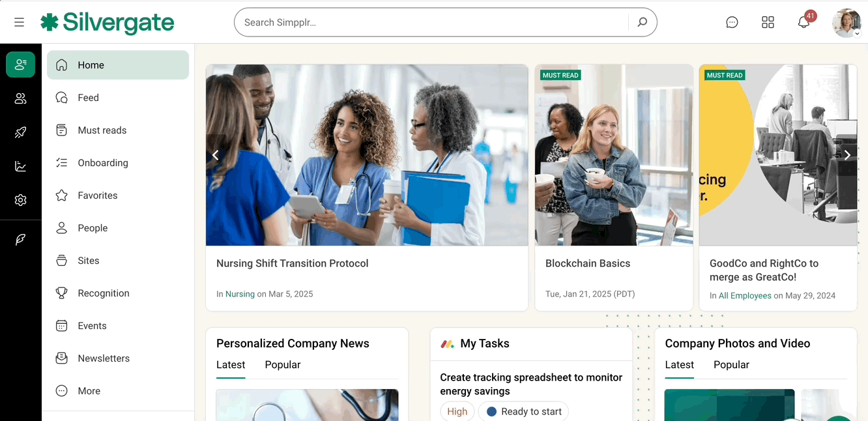The height and width of the screenshot is (421, 868).
Task: Go back with the carousel left arrow
Action: point(216,155)
